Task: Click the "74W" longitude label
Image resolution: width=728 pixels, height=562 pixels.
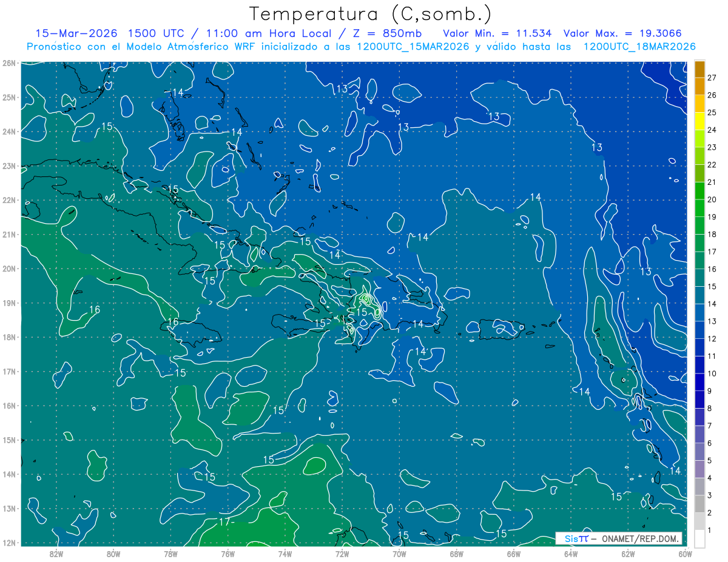Action: point(285,554)
